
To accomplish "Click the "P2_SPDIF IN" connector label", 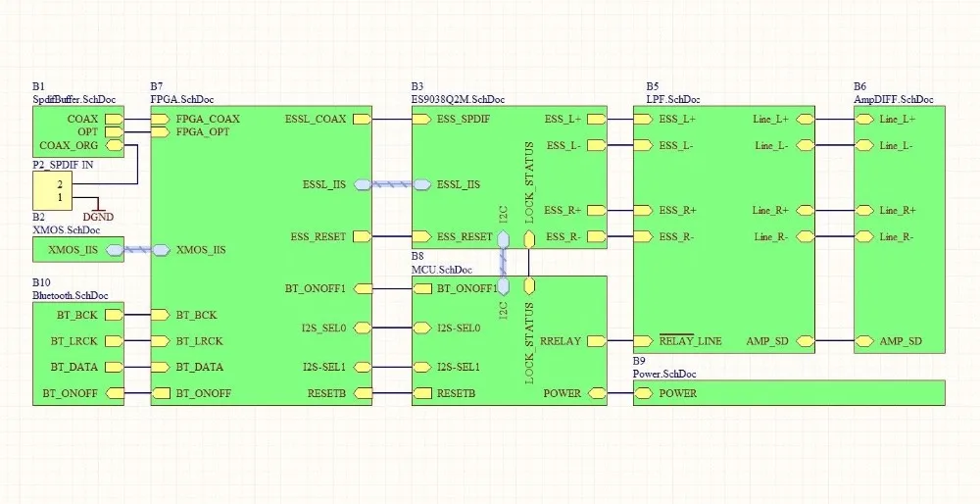I will click(63, 165).
